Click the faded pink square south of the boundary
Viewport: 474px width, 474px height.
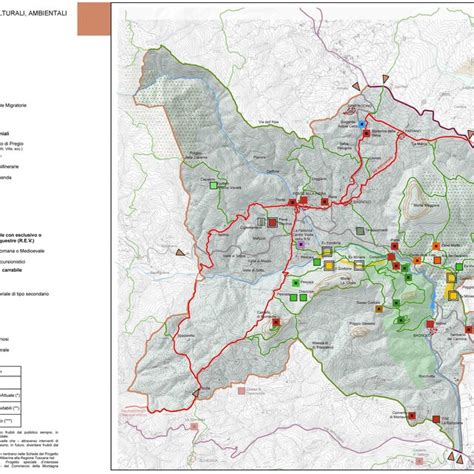[241, 391]
